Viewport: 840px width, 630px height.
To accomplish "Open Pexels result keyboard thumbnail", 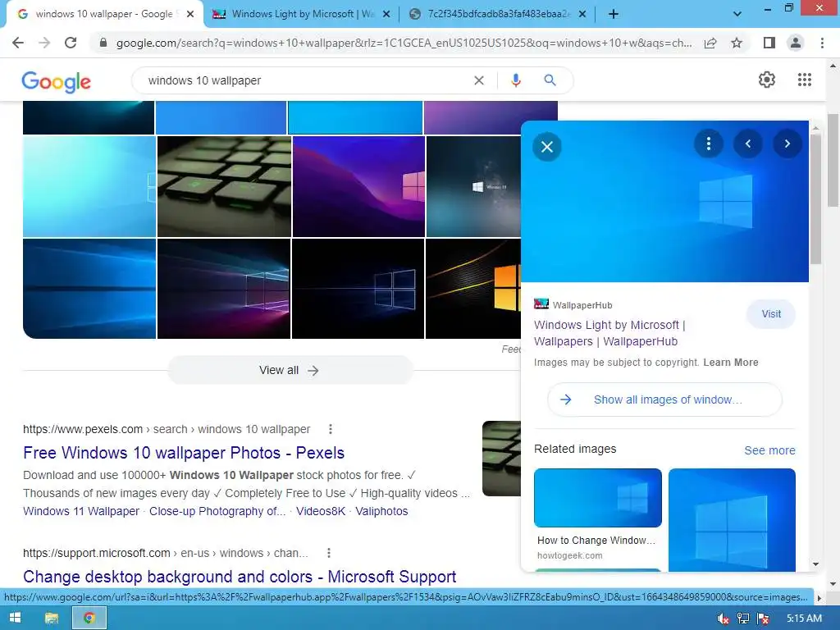I will tap(501, 459).
